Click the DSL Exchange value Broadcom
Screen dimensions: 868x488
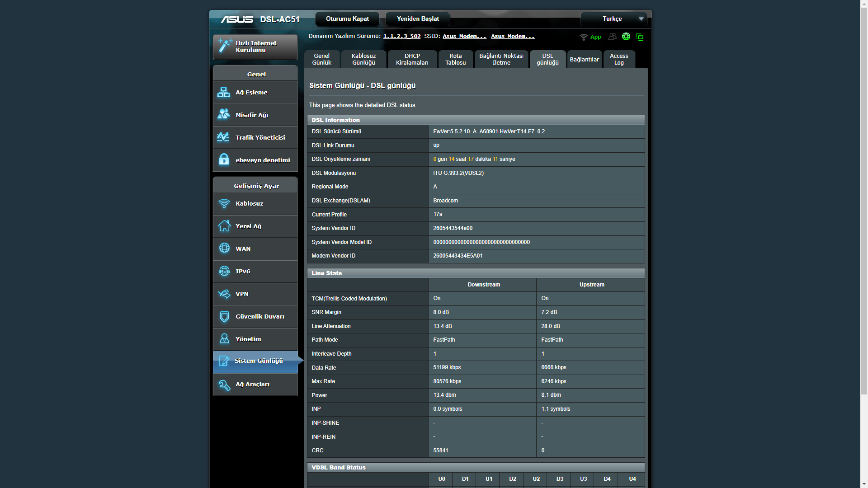(445, 201)
